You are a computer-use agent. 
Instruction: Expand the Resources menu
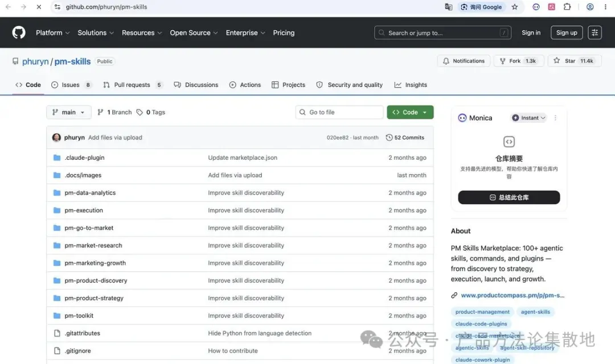click(142, 33)
